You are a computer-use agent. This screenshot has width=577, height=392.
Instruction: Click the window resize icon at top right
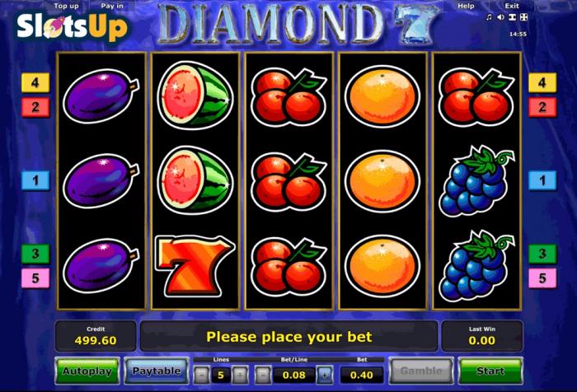coord(512,17)
